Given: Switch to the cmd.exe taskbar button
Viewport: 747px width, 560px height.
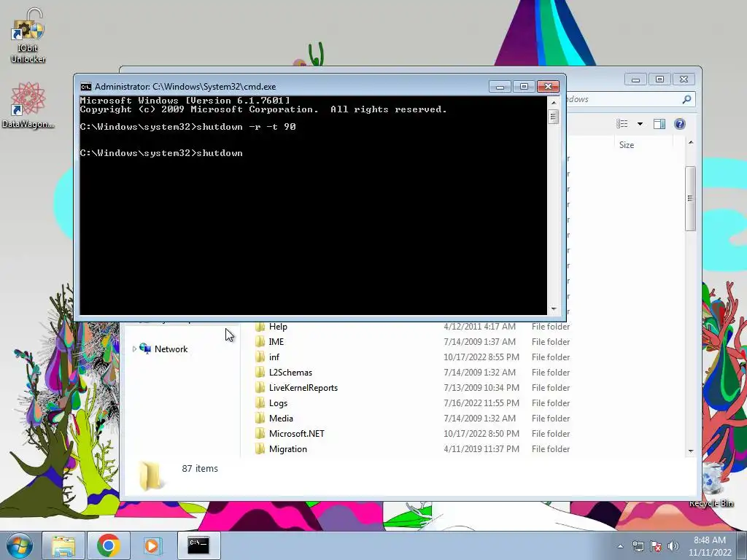Looking at the screenshot, I should [198, 545].
